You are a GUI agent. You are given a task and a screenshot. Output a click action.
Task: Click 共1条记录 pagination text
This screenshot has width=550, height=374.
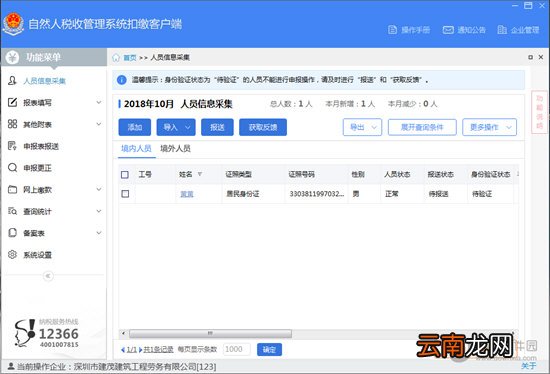coord(159,349)
